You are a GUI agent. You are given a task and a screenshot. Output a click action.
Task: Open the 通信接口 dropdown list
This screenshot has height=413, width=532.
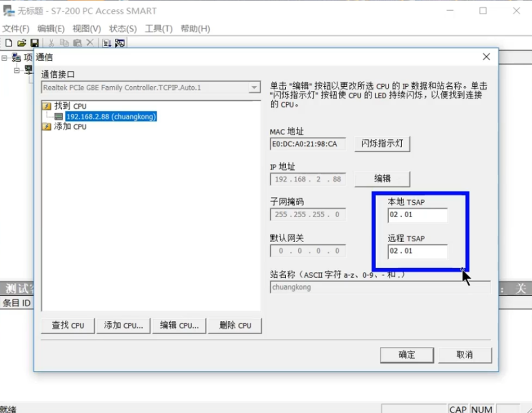pos(254,87)
